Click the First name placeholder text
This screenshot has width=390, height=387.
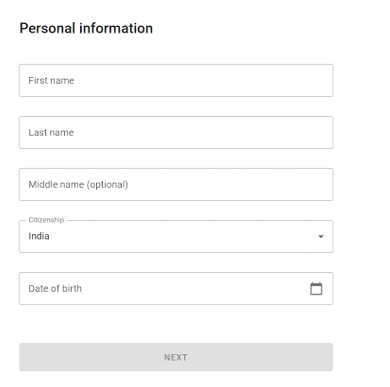coord(51,81)
